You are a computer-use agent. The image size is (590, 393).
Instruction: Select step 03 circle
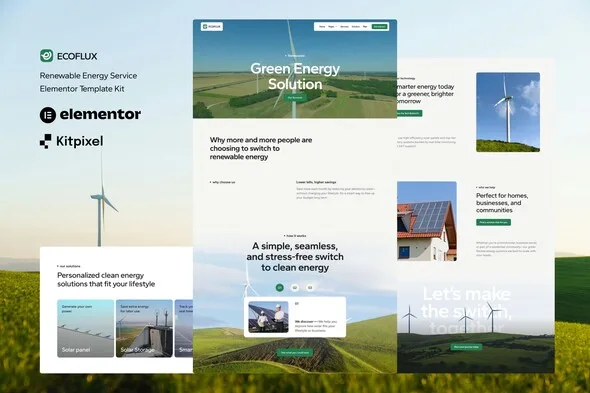310,288
